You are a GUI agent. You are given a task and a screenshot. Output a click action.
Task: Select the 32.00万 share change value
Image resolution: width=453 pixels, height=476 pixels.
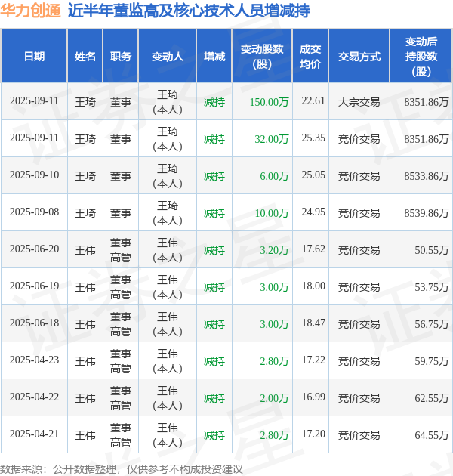pos(272,139)
